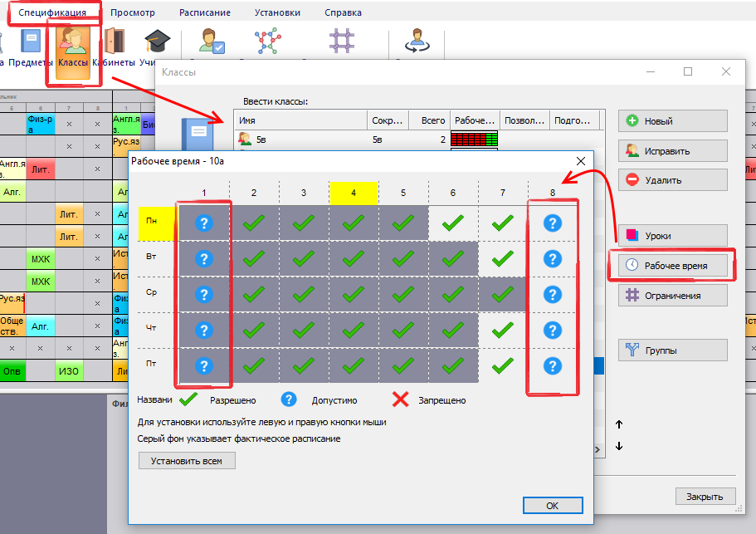Click the move-up arrow in Классы dialog
756x534 pixels.
tap(619, 424)
